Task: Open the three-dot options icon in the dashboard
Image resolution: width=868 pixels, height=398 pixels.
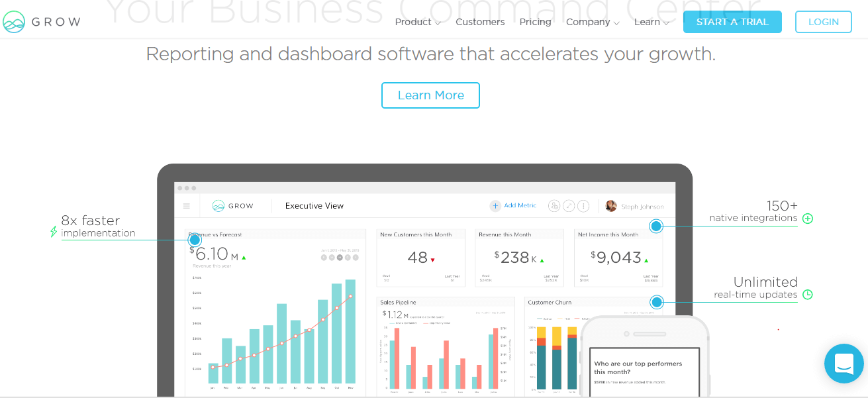Action: [583, 206]
